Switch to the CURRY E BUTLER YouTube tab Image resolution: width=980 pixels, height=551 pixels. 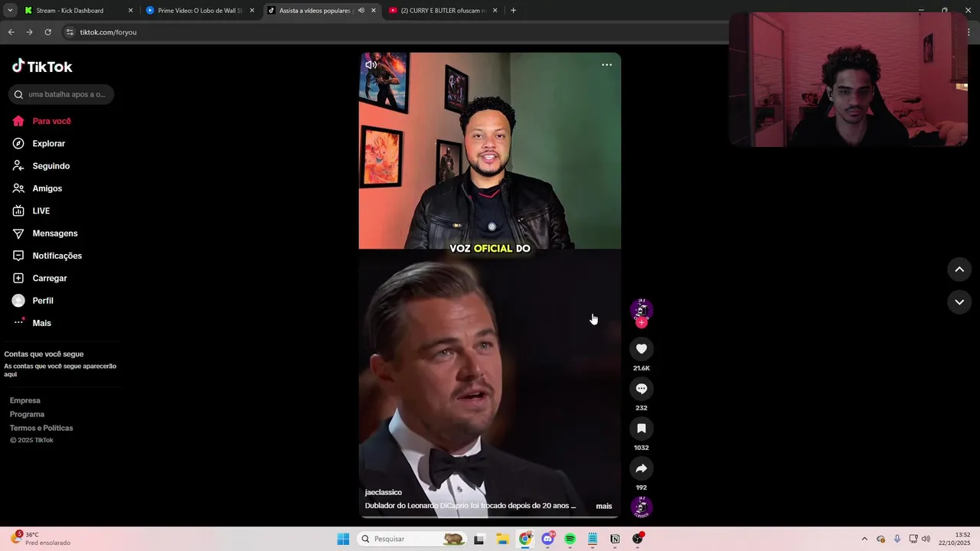(x=443, y=11)
